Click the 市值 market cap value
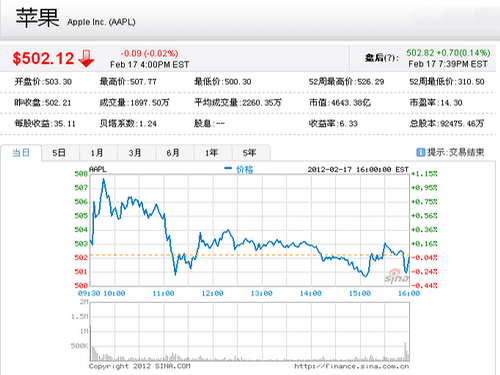 pos(340,103)
